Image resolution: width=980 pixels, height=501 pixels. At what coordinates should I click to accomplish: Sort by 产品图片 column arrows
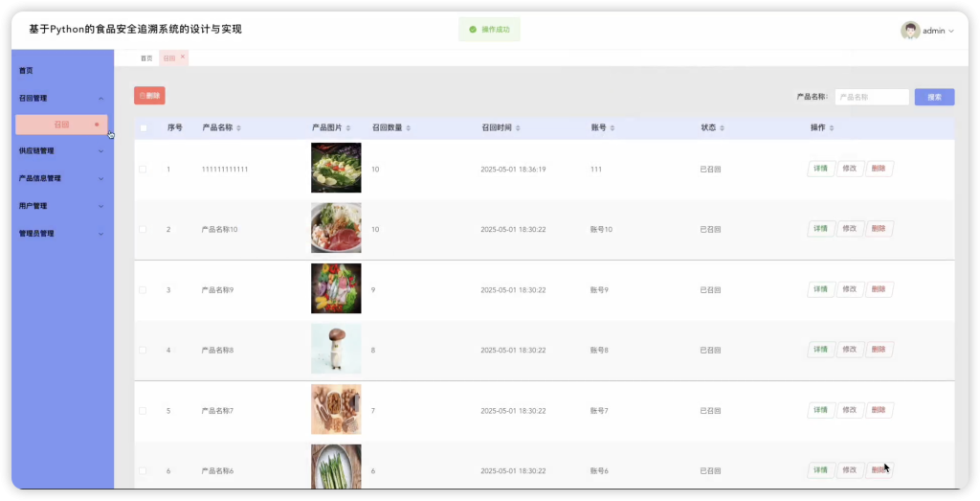click(x=348, y=127)
